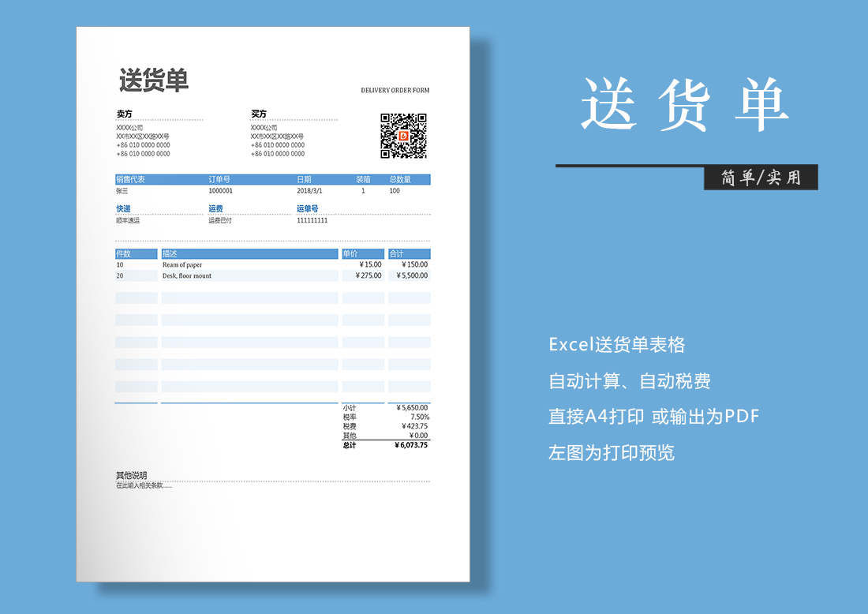Click the large white 送货单 title at right
The image size is (868, 614).
click(x=684, y=105)
